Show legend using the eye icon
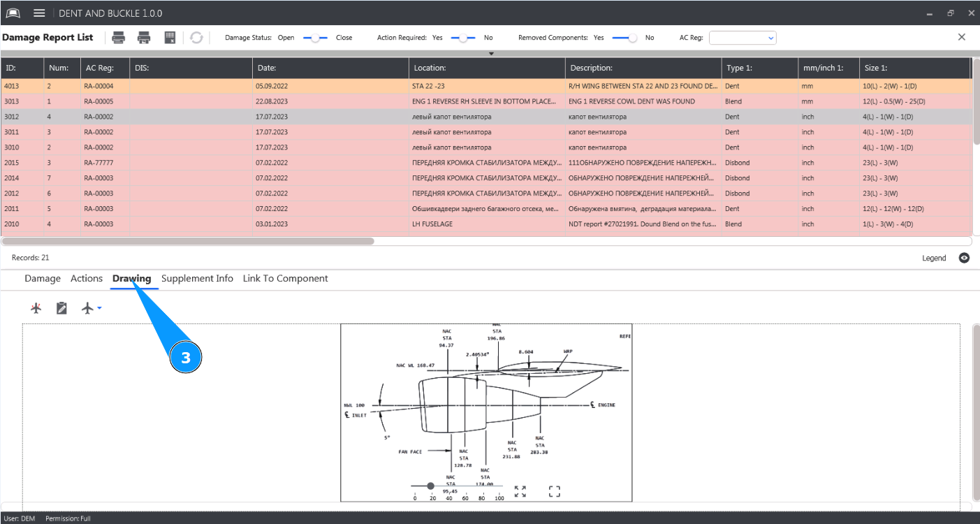The height and width of the screenshot is (524, 980). tap(964, 258)
